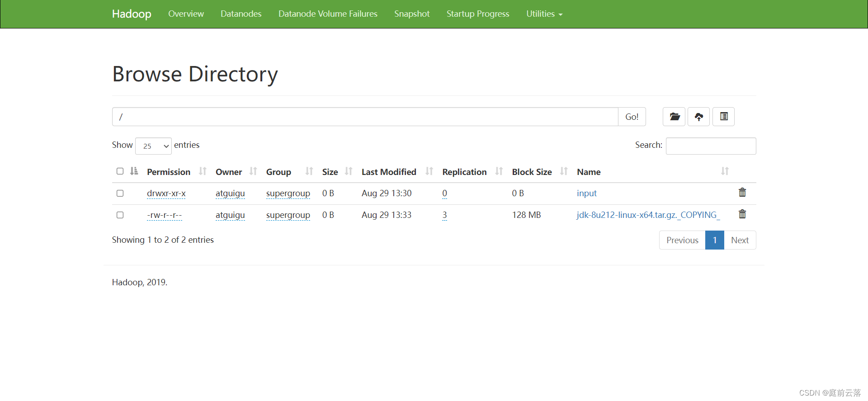
Task: Click the Previous pagination button
Action: click(682, 240)
